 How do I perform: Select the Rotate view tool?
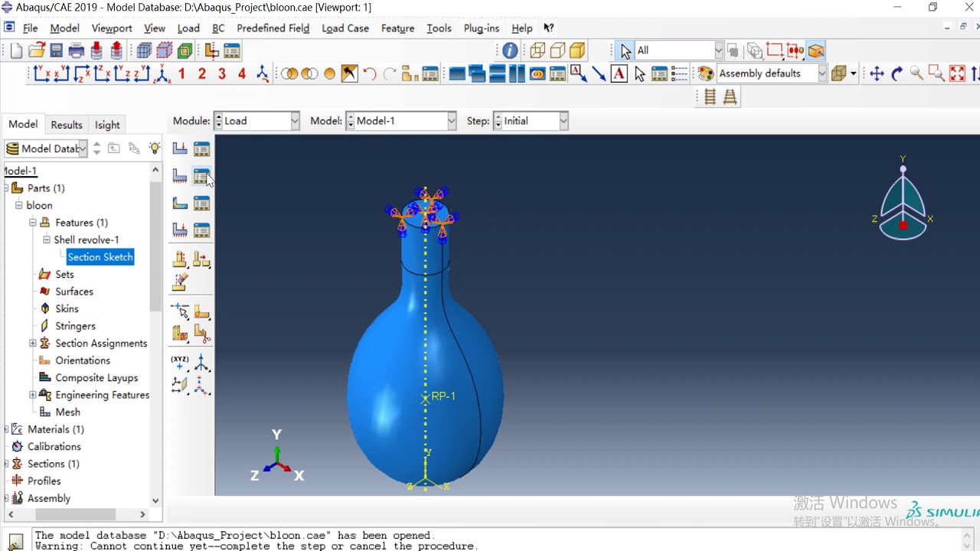click(x=897, y=73)
